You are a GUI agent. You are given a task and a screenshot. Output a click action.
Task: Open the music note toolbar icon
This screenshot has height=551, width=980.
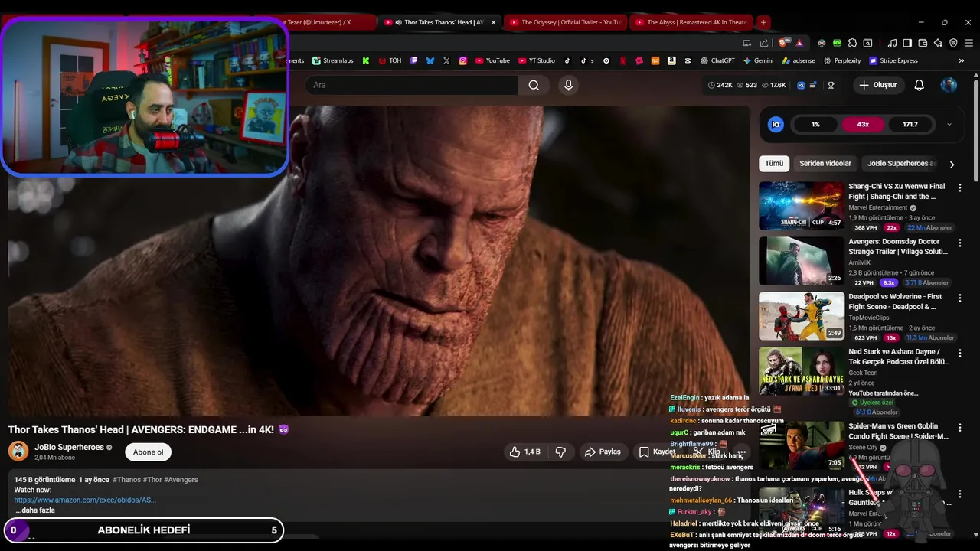(892, 43)
